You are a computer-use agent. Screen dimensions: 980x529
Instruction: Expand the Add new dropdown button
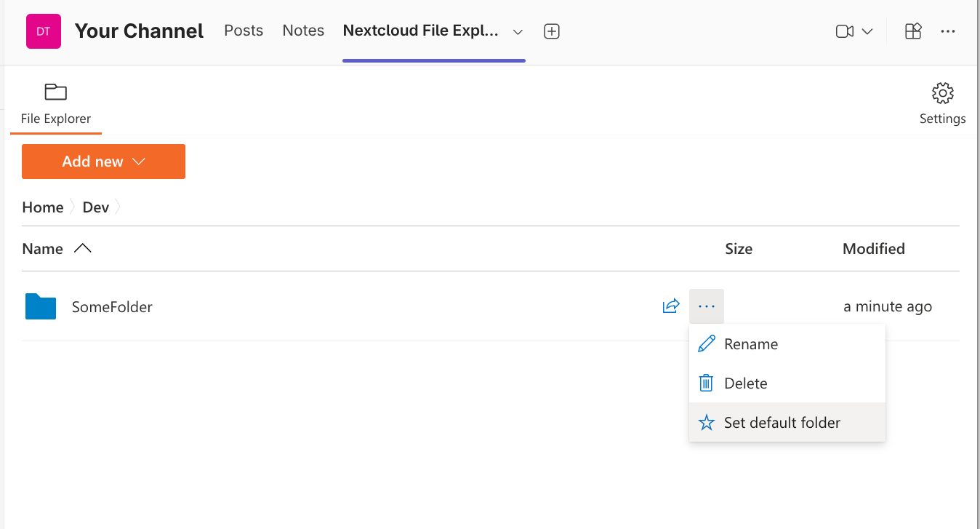103,162
